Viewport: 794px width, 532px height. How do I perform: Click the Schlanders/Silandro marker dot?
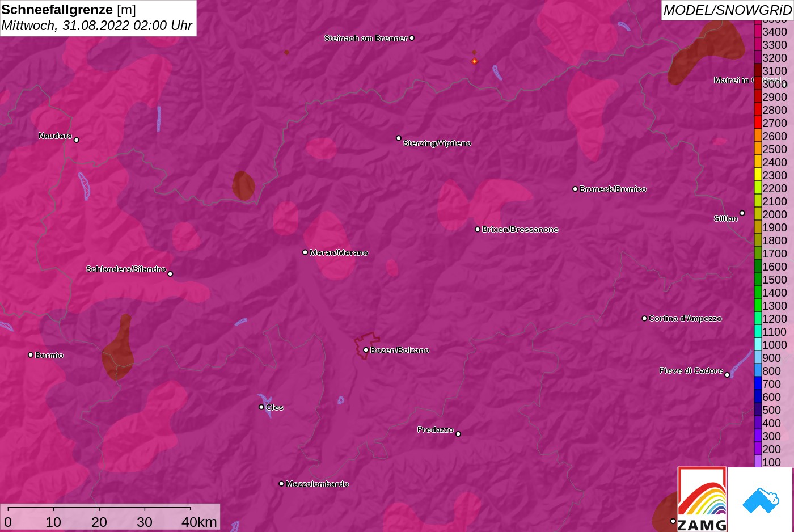(170, 274)
